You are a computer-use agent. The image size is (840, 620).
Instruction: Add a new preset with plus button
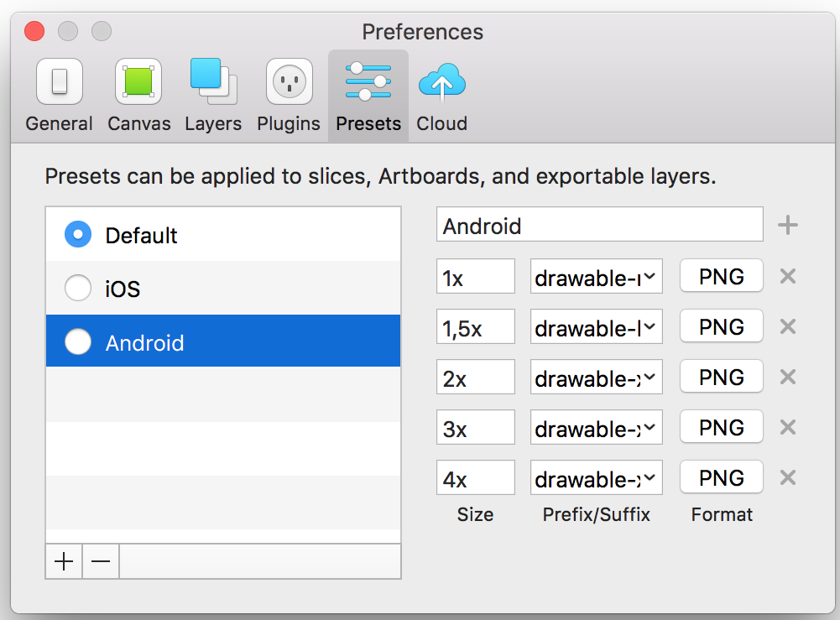click(64, 561)
